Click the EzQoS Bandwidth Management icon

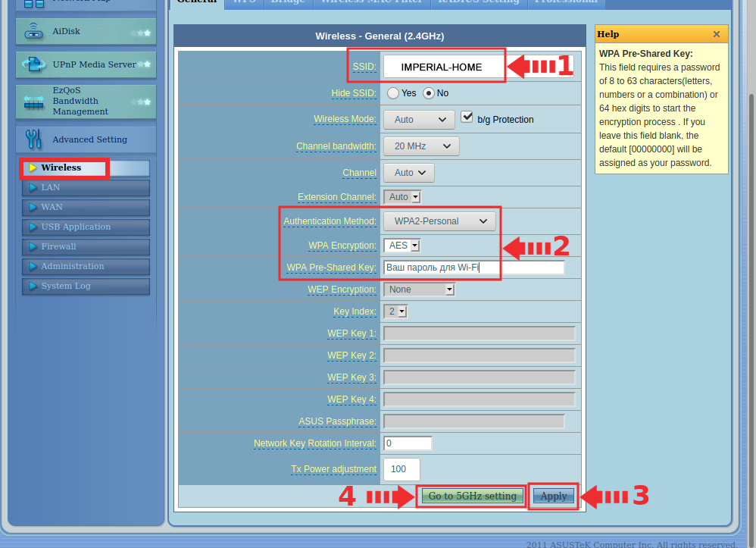coord(34,102)
